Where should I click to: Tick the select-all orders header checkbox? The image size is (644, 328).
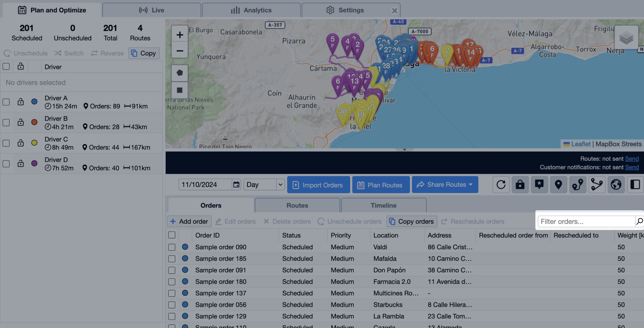pos(172,235)
